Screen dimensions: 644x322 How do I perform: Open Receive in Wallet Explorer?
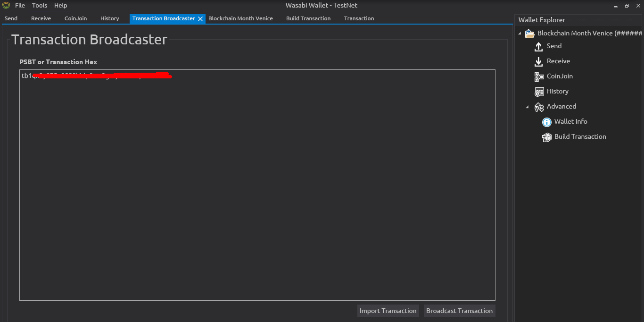coord(558,61)
